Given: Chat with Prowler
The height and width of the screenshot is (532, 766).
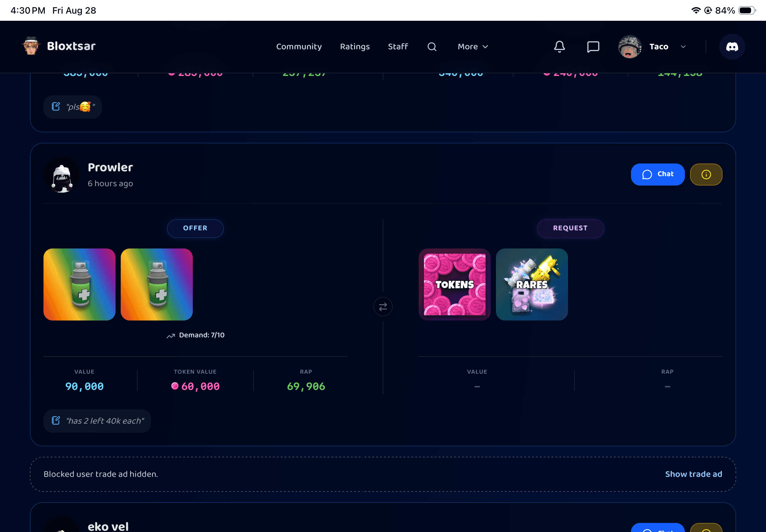Looking at the screenshot, I should coord(658,174).
